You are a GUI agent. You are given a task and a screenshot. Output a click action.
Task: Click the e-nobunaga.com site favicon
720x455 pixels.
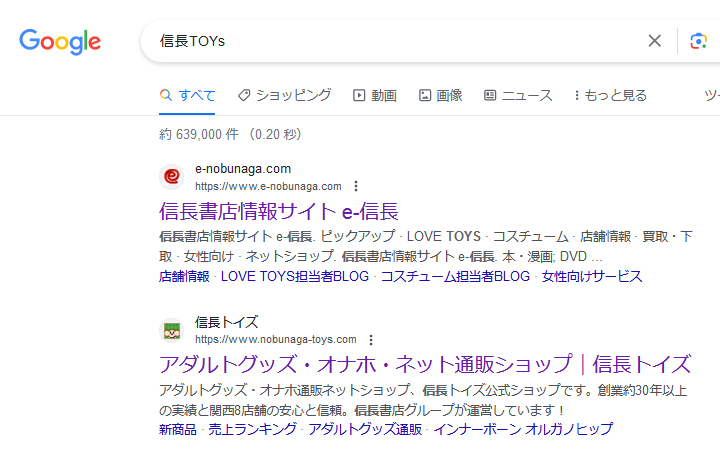[172, 177]
